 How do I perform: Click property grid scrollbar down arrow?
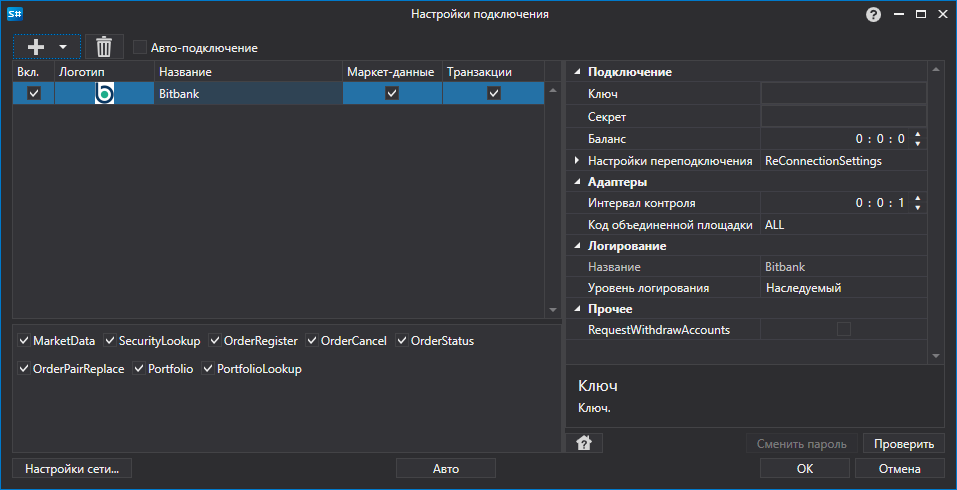(936, 356)
